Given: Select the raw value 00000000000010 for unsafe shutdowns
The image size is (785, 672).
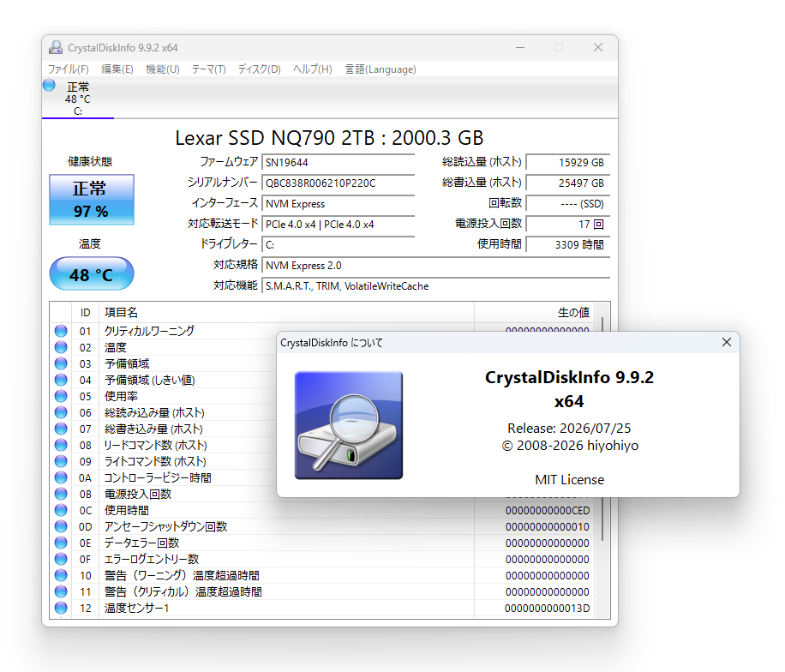Looking at the screenshot, I should tap(548, 527).
